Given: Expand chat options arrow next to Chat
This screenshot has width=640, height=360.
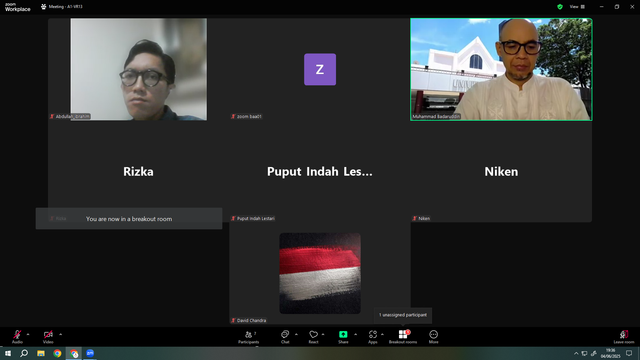Looking at the screenshot, I should (296, 334).
